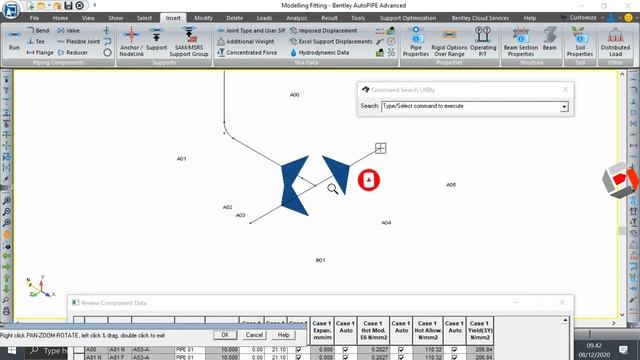Toggle Case 1 Auto checkbox in A00 row
This screenshot has width=640, height=360.
[x=345, y=350]
